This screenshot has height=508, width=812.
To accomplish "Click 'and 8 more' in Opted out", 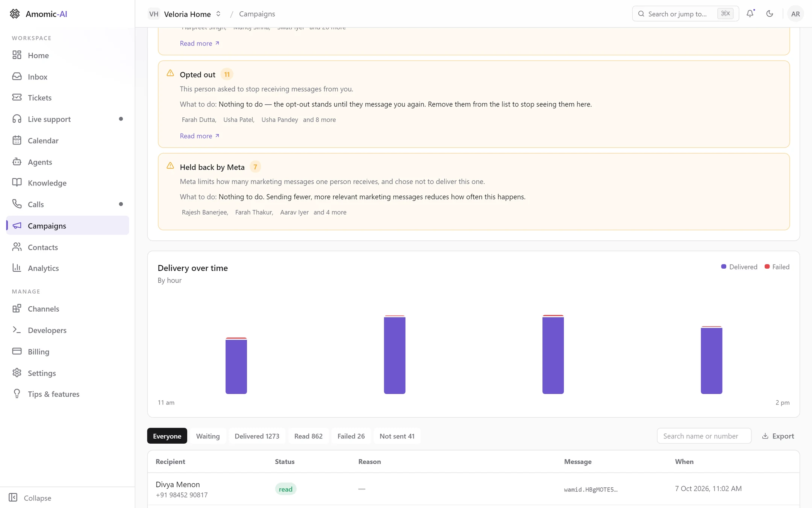I will pyautogui.click(x=320, y=120).
